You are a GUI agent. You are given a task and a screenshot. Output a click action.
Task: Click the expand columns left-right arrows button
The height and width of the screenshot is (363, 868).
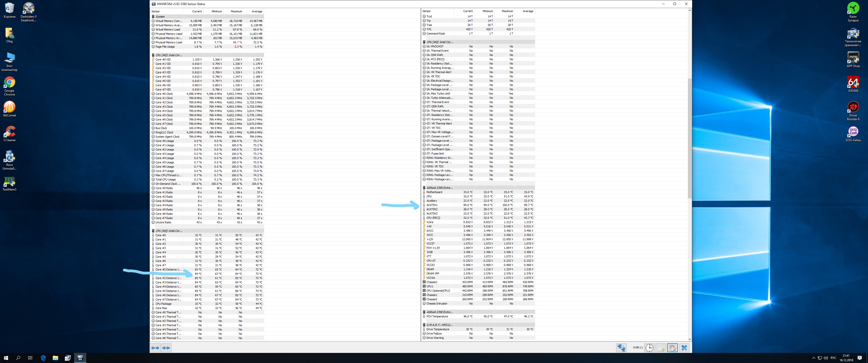pyautogui.click(x=155, y=348)
